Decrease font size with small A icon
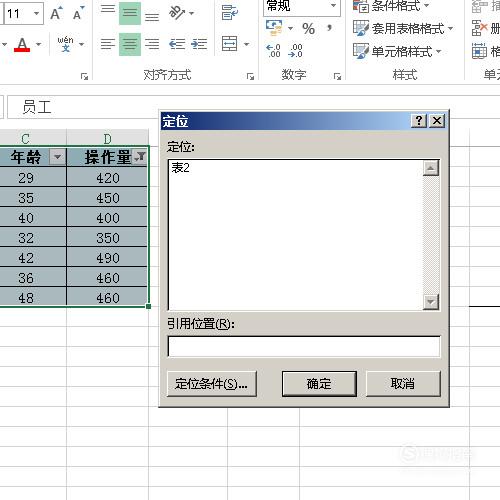 pos(78,13)
